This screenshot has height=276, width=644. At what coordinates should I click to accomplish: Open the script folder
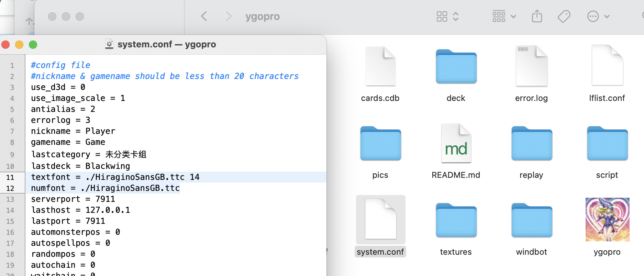[607, 143]
